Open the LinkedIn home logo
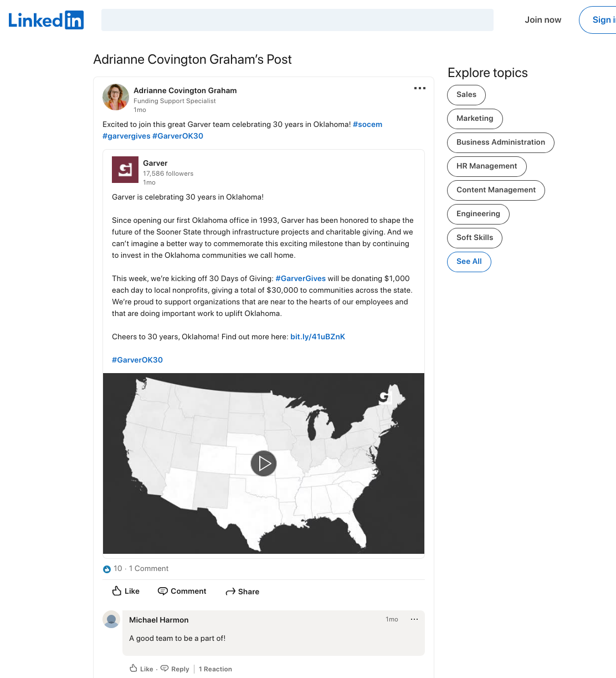Viewport: 616px width, 678px height. click(x=46, y=20)
